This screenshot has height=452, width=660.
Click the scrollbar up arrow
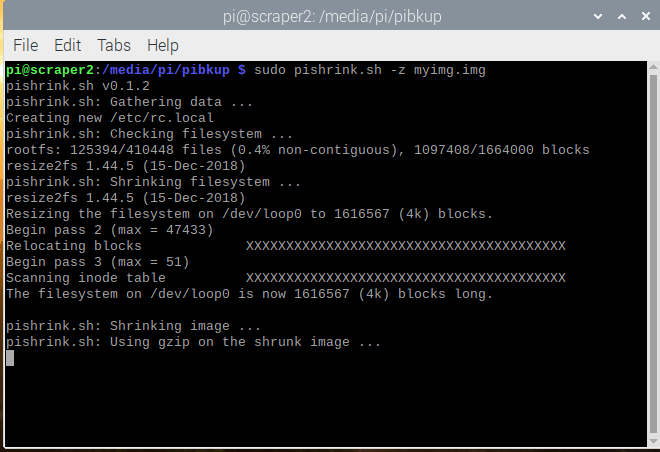654,66
